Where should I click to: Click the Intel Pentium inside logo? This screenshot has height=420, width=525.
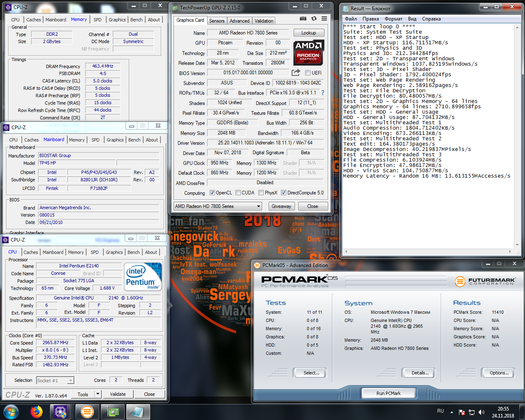point(143,277)
